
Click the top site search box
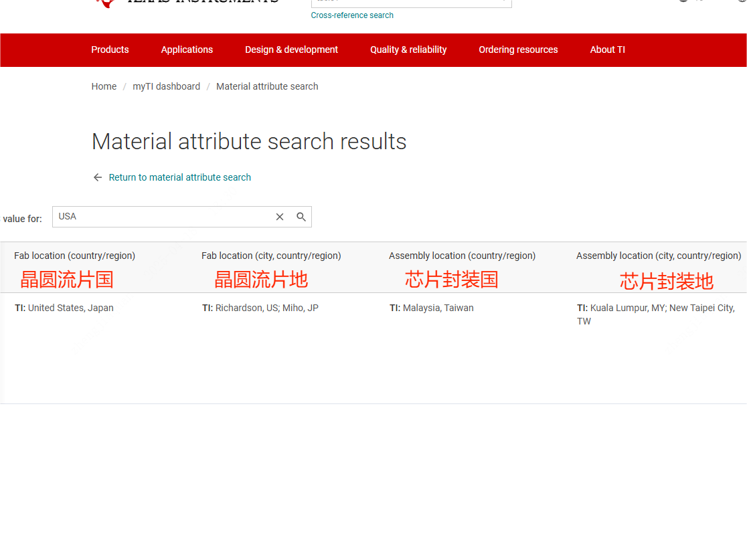pyautogui.click(x=411, y=3)
